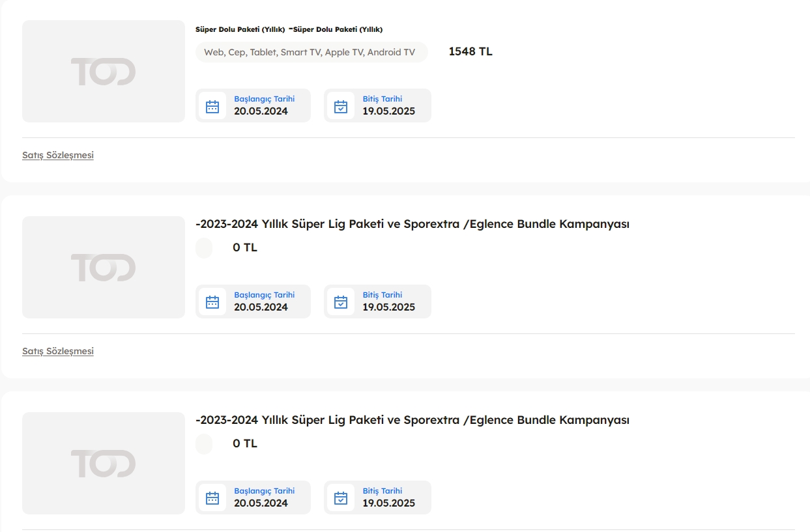Click the TOD logo thumbnail of Süper Dolu Paketi

point(104,71)
